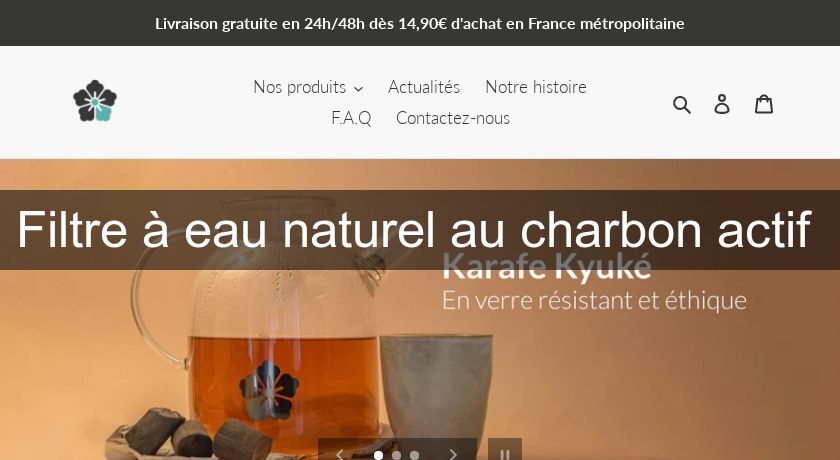Select the third slideshow dot
840x460 pixels.
click(x=414, y=455)
